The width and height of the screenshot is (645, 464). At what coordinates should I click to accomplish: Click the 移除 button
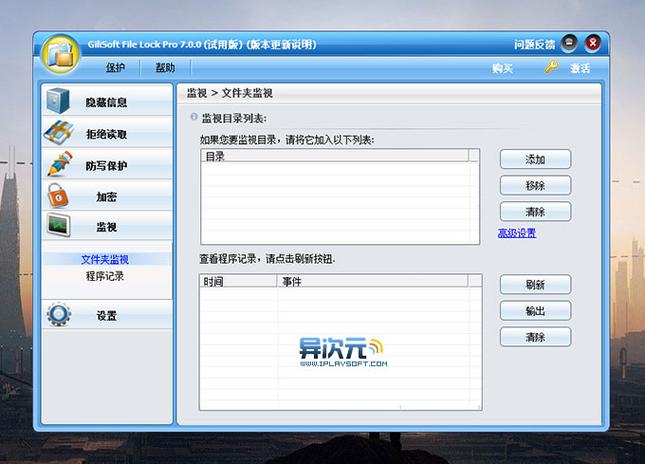(x=535, y=186)
